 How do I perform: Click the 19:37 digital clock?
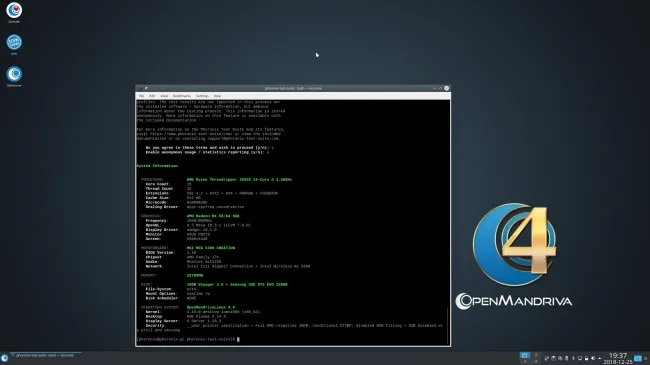tap(618, 355)
